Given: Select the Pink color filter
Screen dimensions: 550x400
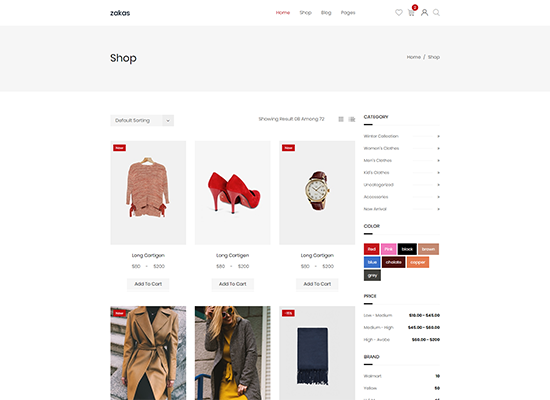Looking at the screenshot, I should pyautogui.click(x=388, y=249).
